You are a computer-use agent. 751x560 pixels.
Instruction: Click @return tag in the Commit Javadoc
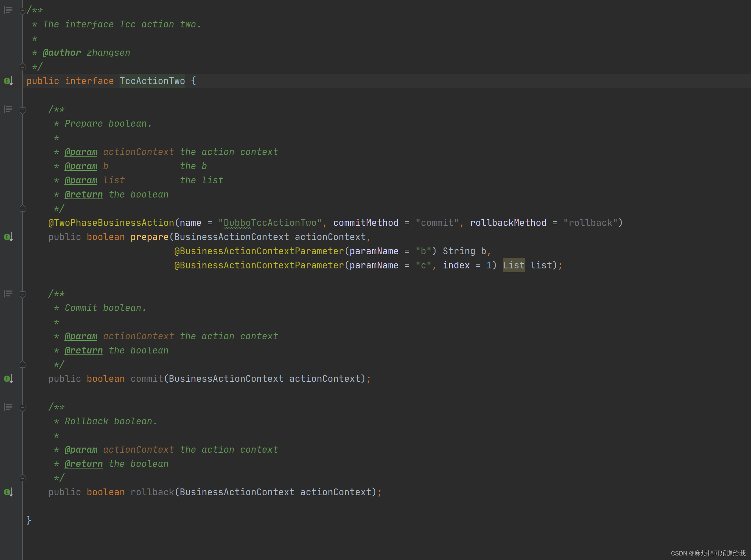coord(84,351)
